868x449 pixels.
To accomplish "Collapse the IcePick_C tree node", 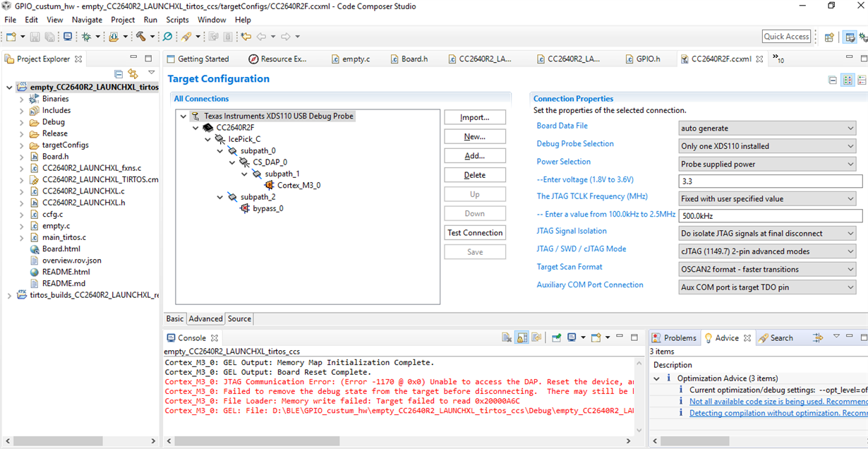I will tap(207, 139).
